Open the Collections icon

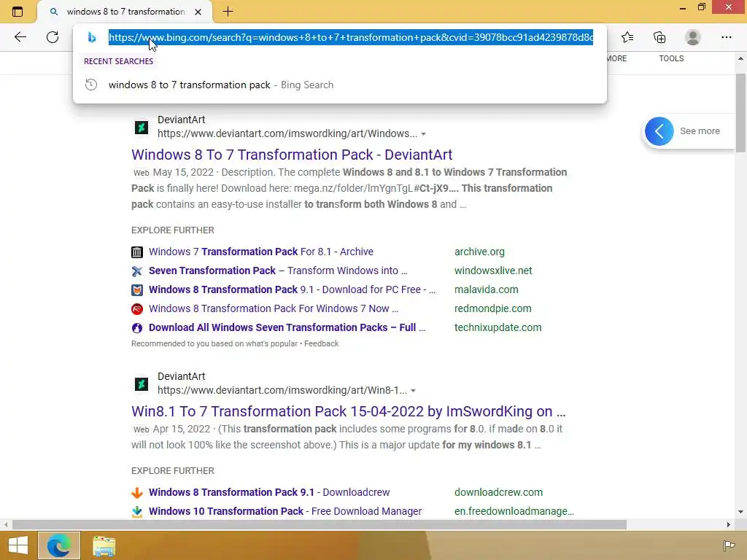[x=659, y=37]
